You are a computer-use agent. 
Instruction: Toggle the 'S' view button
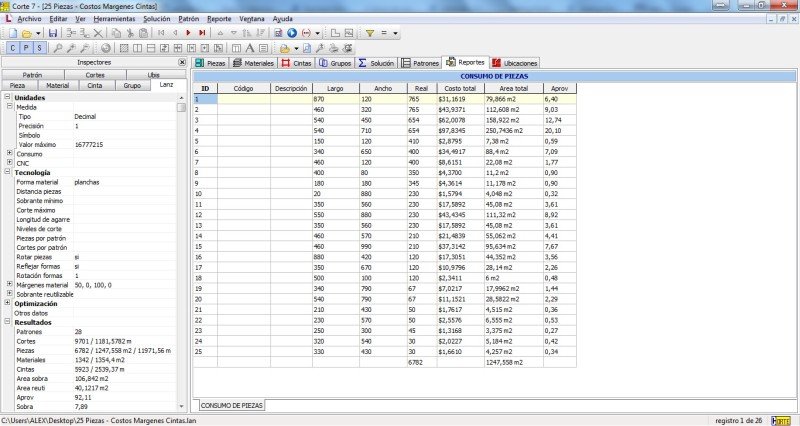click(39, 48)
